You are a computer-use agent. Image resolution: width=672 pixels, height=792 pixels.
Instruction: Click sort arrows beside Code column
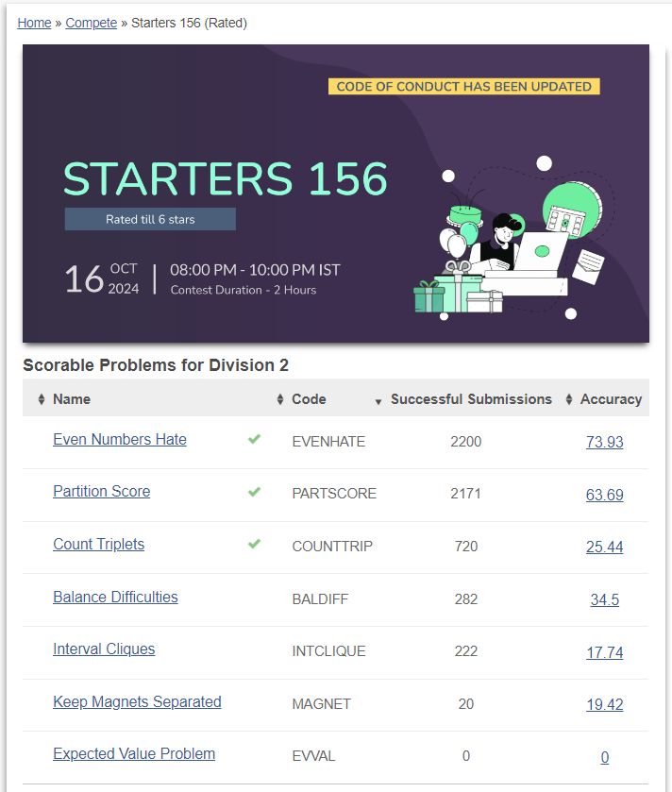[280, 399]
